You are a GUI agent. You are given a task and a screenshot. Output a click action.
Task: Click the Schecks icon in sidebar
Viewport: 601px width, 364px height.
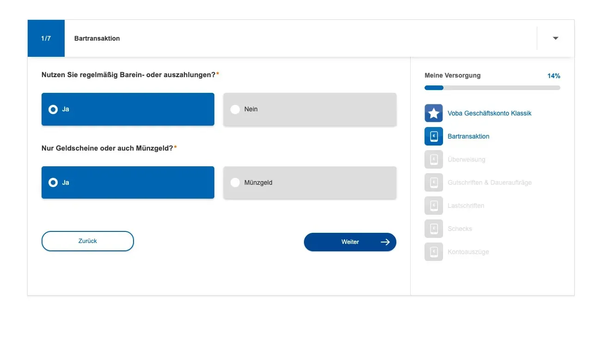click(433, 229)
